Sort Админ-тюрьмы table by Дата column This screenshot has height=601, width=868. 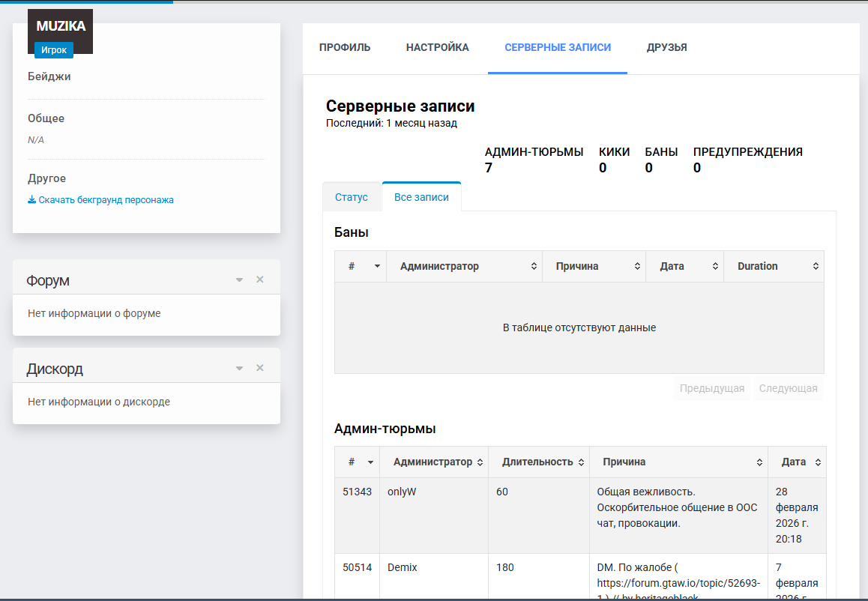797,462
